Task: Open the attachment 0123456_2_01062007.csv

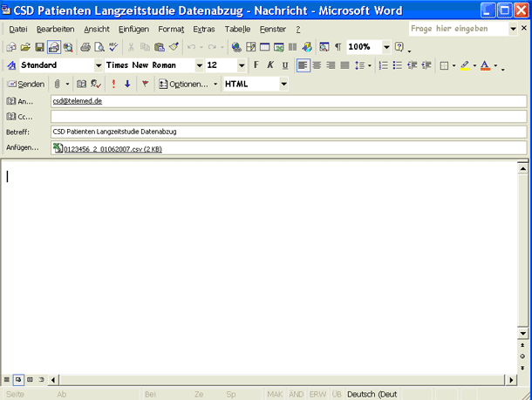Action: pyautogui.click(x=108, y=148)
